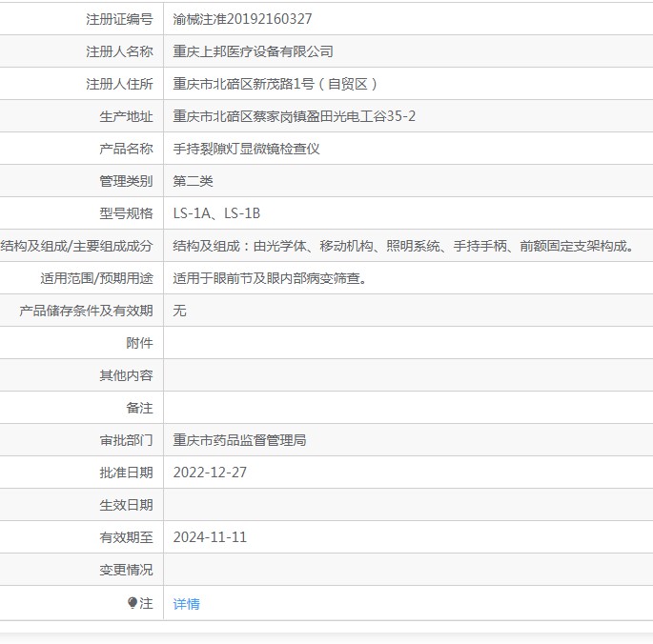Select model spec LS-1A、LS-1B
Viewport: 653px width, 644px height.
click(216, 213)
